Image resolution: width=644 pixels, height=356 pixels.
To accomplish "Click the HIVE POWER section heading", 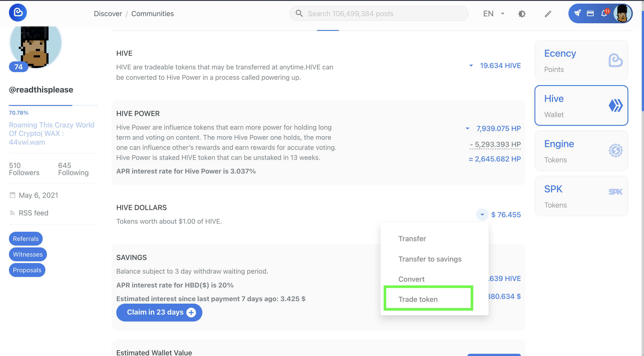I will click(138, 114).
